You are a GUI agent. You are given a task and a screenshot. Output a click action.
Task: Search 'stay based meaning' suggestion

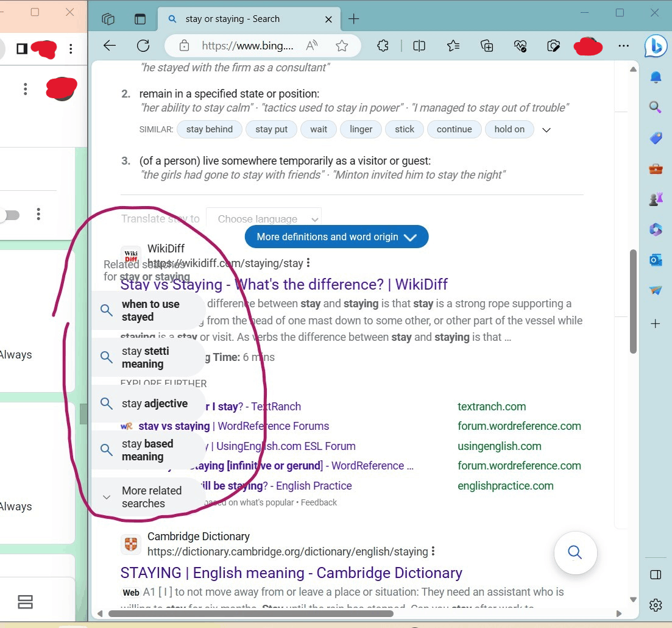(148, 450)
